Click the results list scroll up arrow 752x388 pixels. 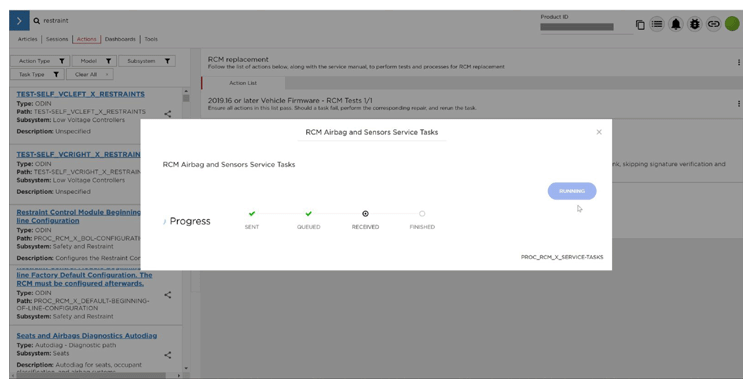pyautogui.click(x=186, y=91)
